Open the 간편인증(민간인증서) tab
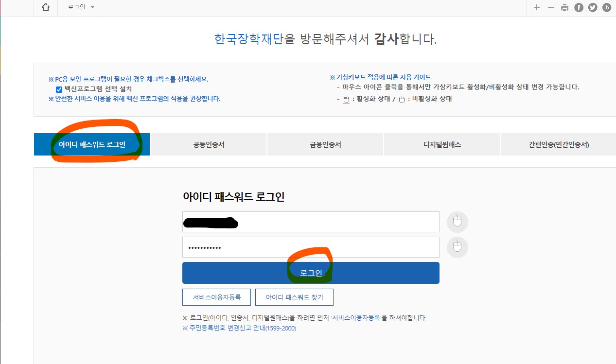 coord(558,144)
